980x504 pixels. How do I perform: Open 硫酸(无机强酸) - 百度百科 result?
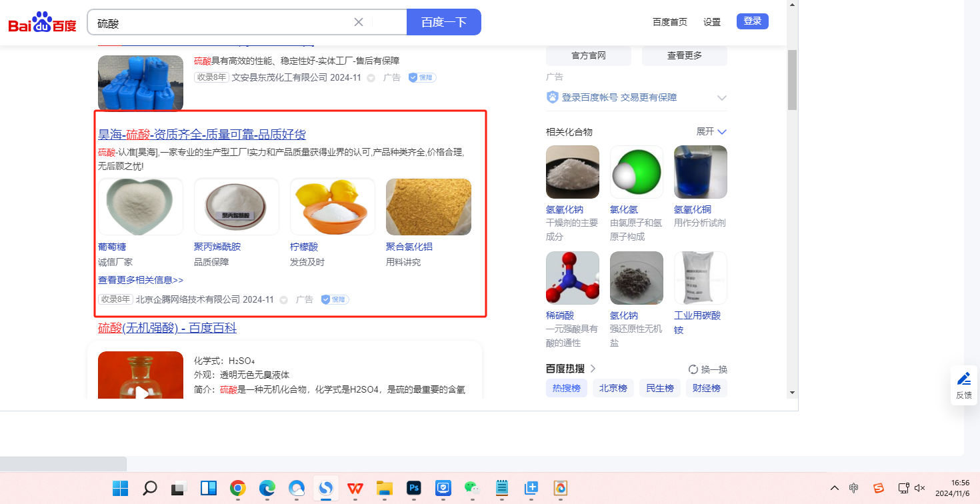pyautogui.click(x=167, y=328)
